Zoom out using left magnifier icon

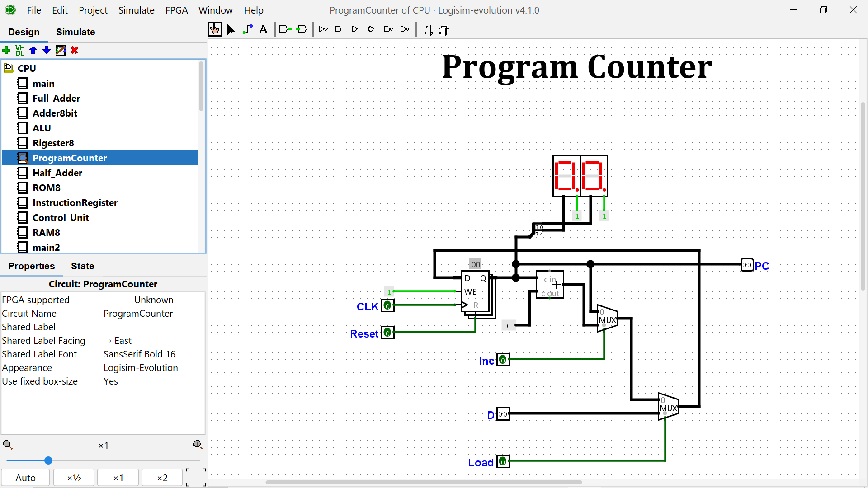click(x=8, y=445)
